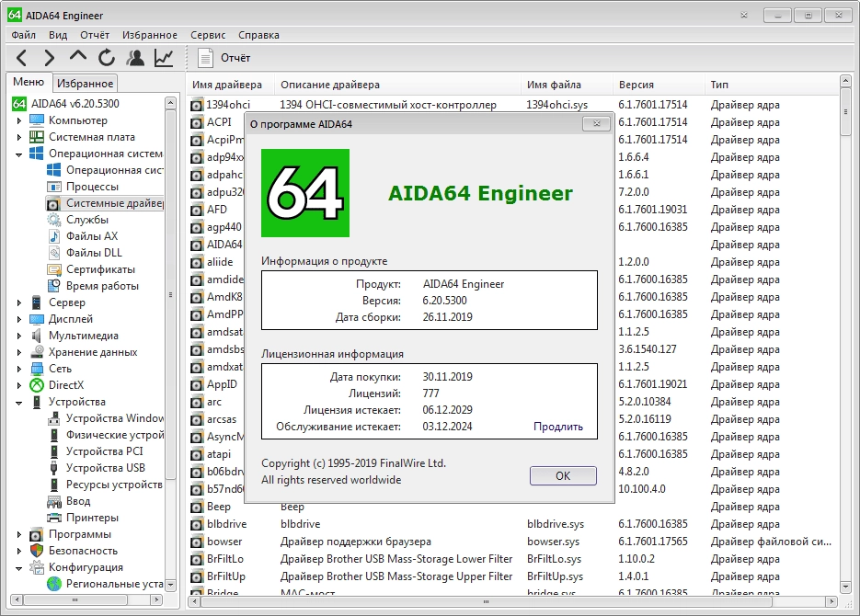Open the Файл menu
Image resolution: width=860 pixels, height=616 pixels.
click(24, 35)
